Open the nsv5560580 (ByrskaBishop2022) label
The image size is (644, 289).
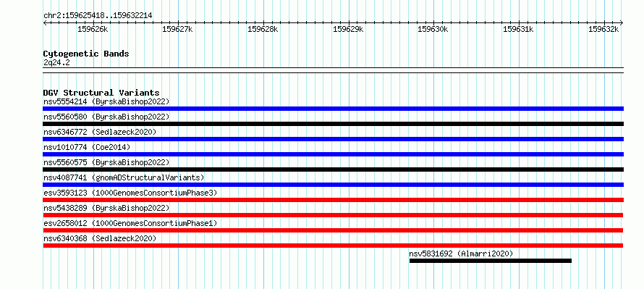(106, 117)
